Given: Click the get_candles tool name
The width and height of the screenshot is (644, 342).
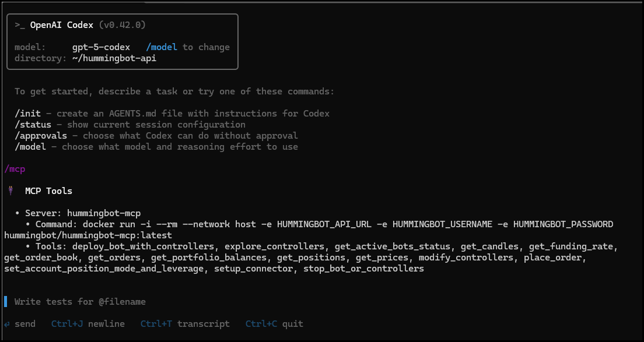Looking at the screenshot, I should 489,246.
